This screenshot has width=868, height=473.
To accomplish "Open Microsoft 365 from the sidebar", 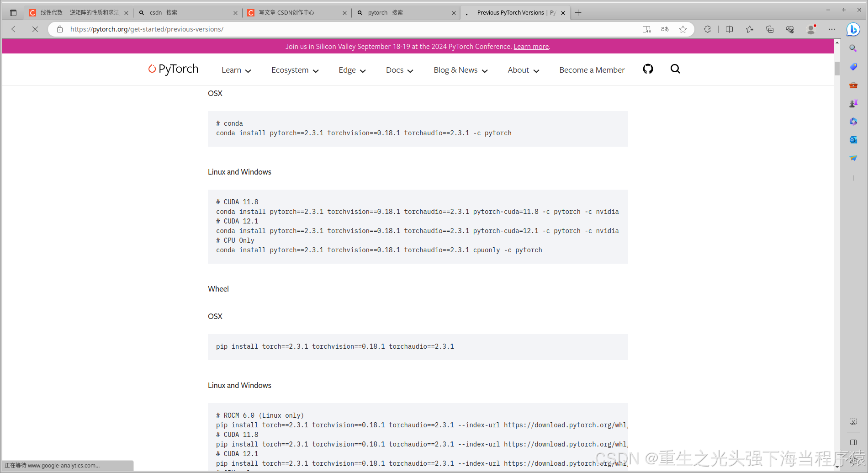I will (x=852, y=122).
